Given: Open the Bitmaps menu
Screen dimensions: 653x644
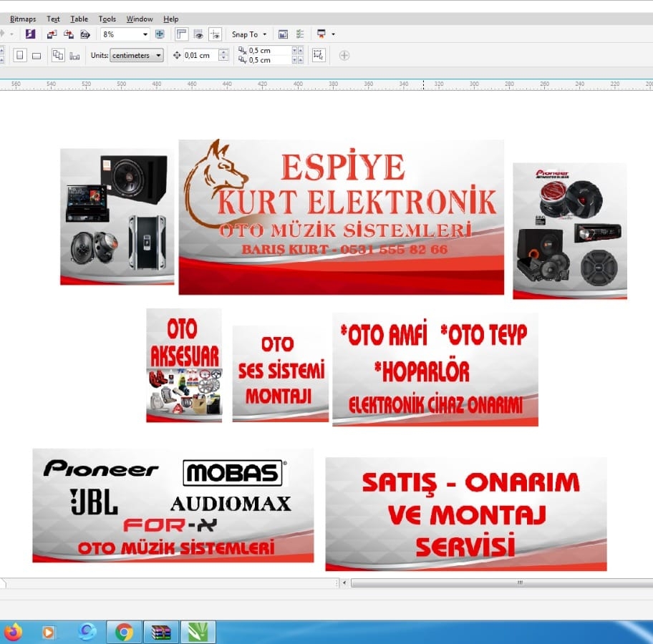Looking at the screenshot, I should pos(22,19).
